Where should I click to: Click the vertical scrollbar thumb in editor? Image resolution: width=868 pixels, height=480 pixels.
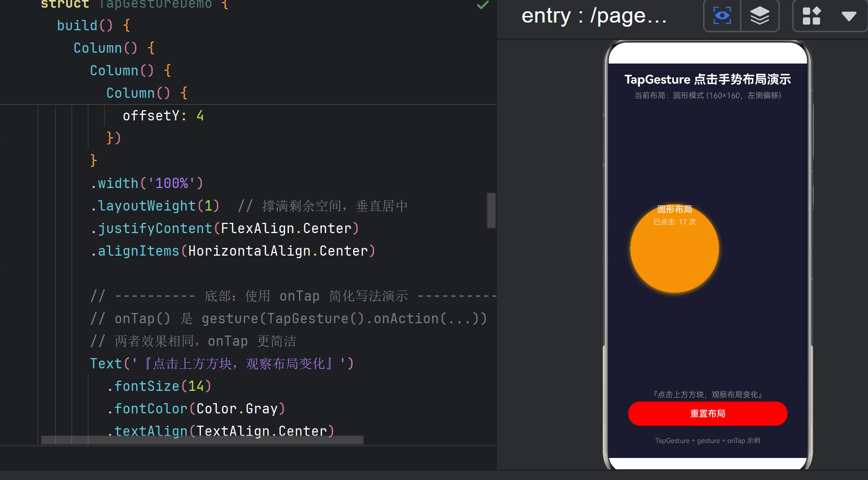pos(491,210)
